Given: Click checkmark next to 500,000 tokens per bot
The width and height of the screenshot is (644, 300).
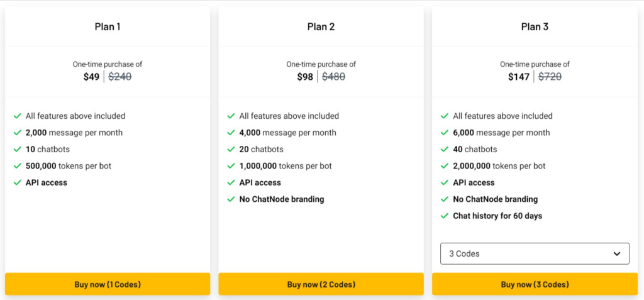Looking at the screenshot, I should pyautogui.click(x=17, y=167).
